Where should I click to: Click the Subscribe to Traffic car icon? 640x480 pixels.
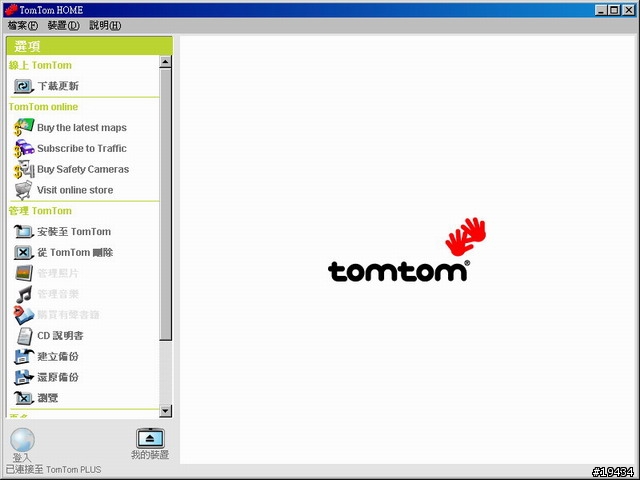click(23, 148)
